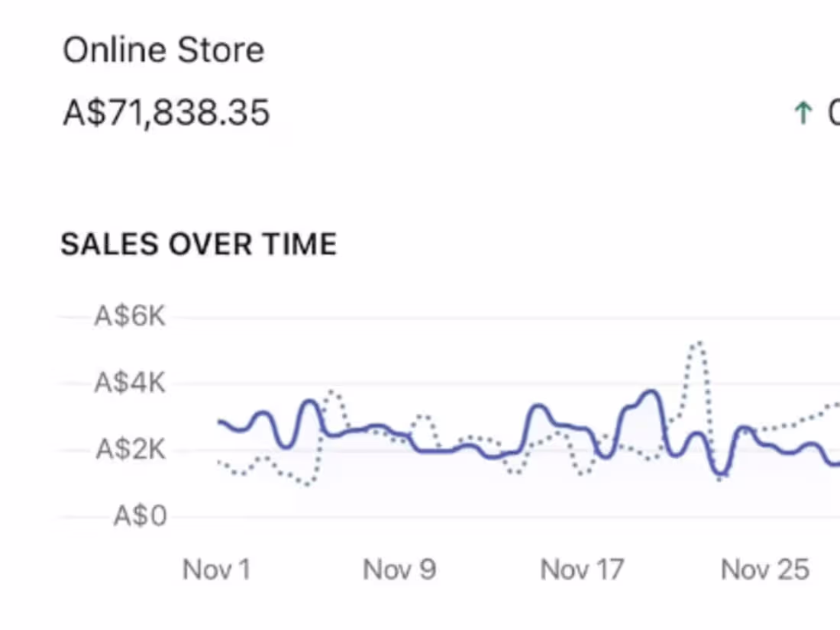840x630 pixels.
Task: Click the solid line's peak just before Nov 17
Action: pyautogui.click(x=538, y=406)
